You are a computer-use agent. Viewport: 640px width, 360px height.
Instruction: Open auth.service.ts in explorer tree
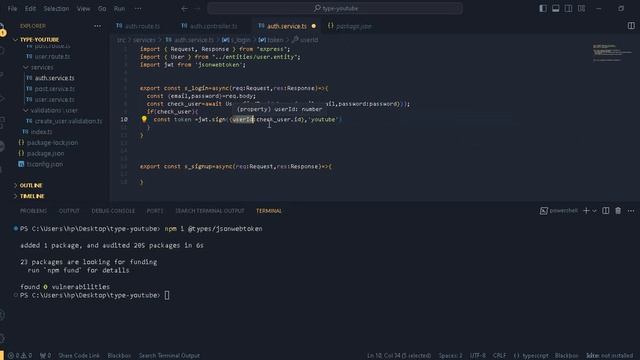click(x=54, y=78)
